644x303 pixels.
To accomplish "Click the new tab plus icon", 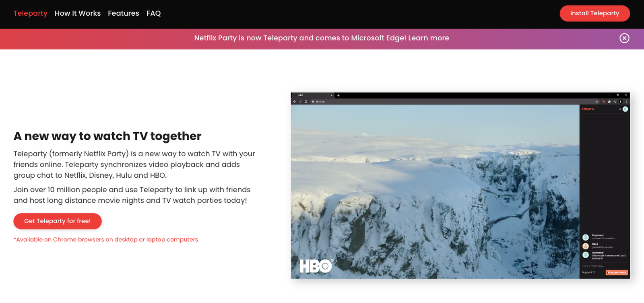I will 339,95.
